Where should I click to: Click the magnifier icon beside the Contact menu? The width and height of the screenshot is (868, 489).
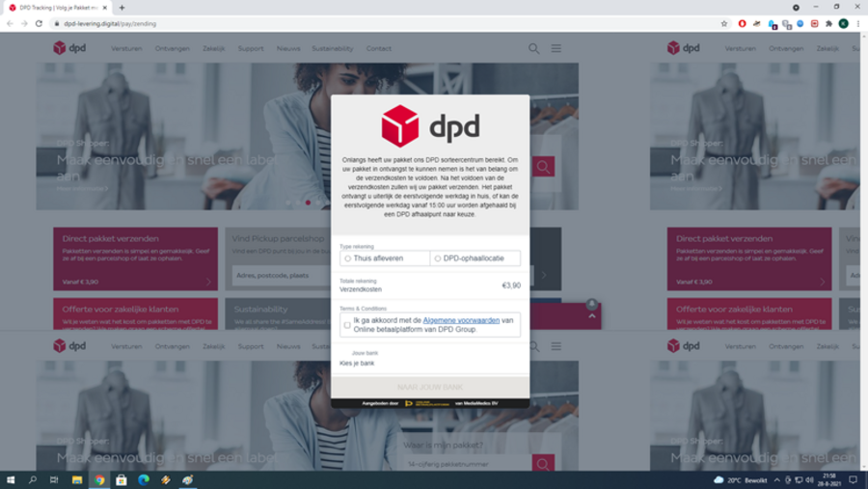533,49
